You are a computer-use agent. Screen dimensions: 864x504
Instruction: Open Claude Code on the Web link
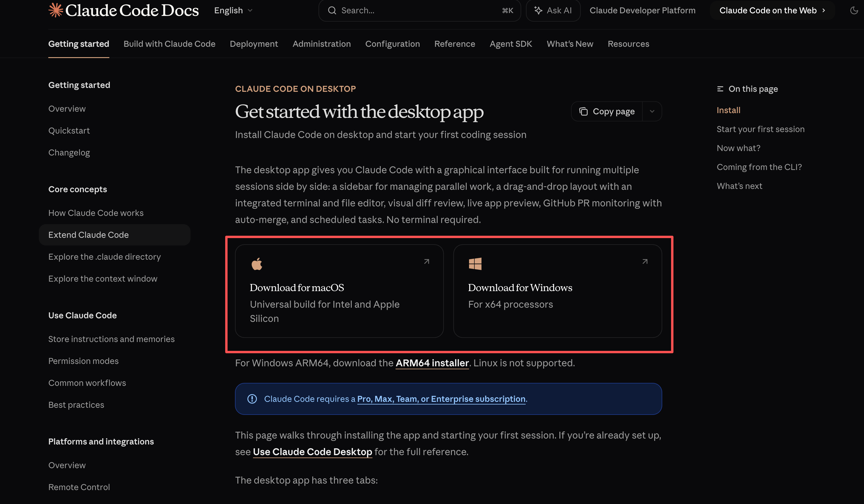[x=772, y=11]
